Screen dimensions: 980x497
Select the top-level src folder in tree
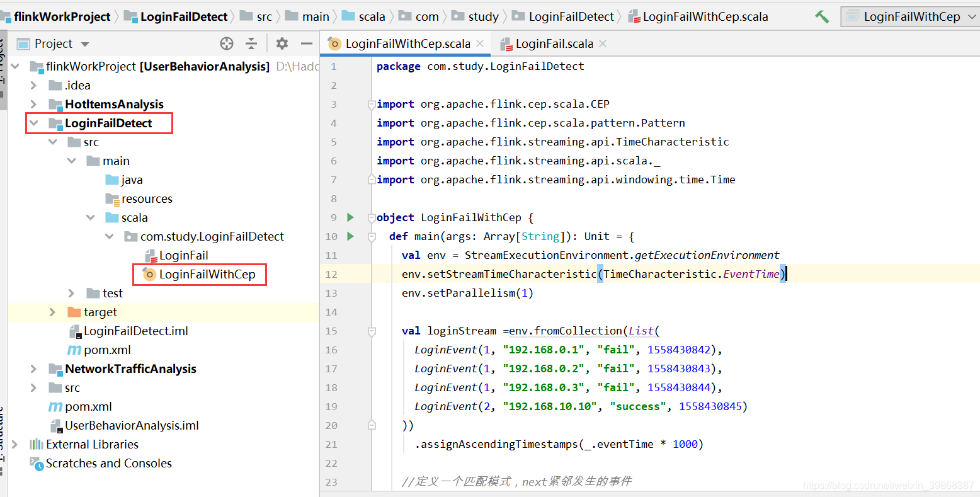(64, 387)
